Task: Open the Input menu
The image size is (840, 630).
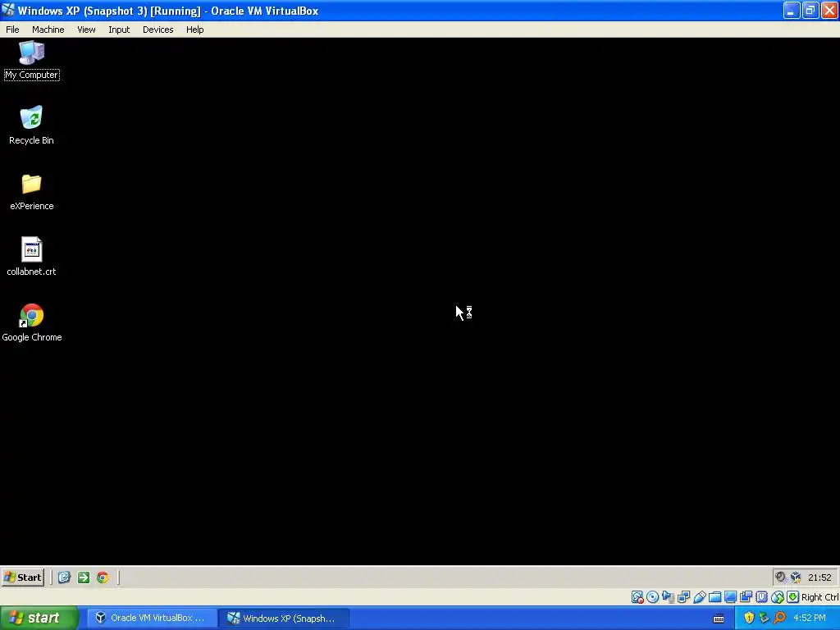Action: point(119,30)
